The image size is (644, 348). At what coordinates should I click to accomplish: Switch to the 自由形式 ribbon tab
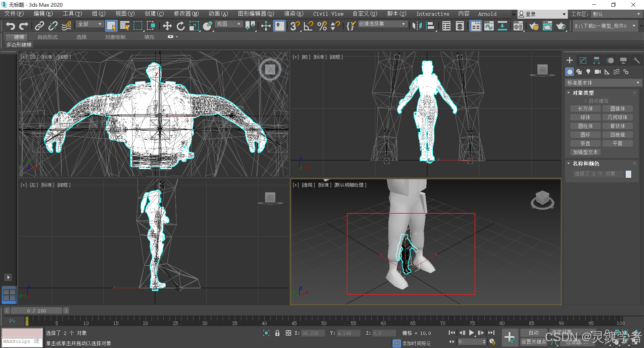(48, 37)
